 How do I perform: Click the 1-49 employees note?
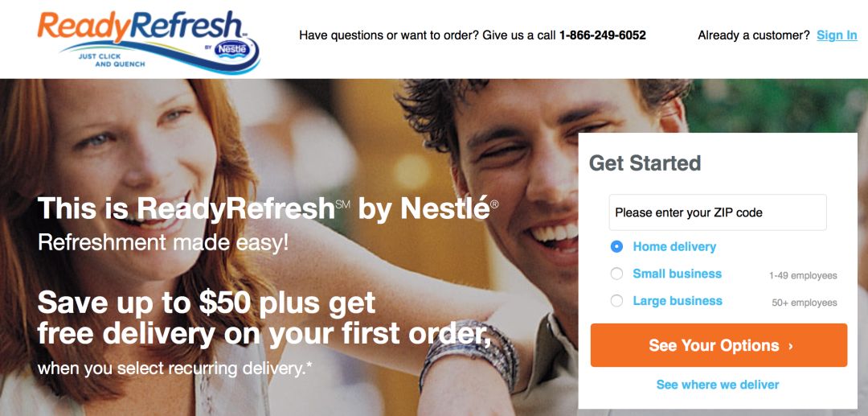803,275
